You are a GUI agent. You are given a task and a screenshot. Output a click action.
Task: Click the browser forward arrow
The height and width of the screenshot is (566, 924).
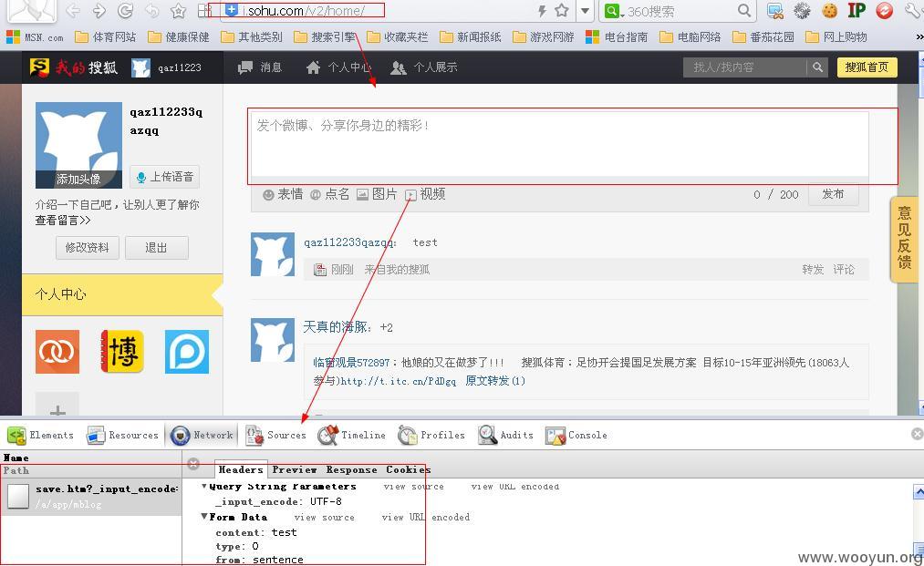(99, 10)
